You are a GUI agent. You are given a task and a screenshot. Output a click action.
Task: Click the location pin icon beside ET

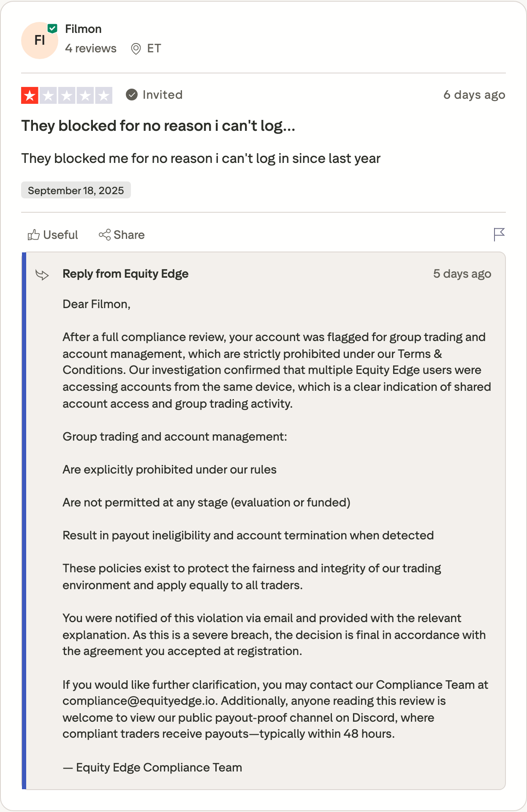click(136, 49)
